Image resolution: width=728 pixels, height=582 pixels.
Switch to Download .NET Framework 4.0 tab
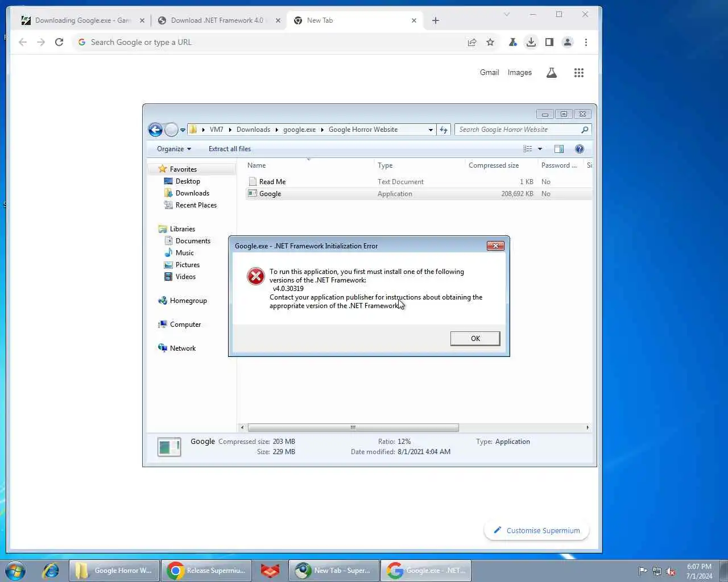220,20
